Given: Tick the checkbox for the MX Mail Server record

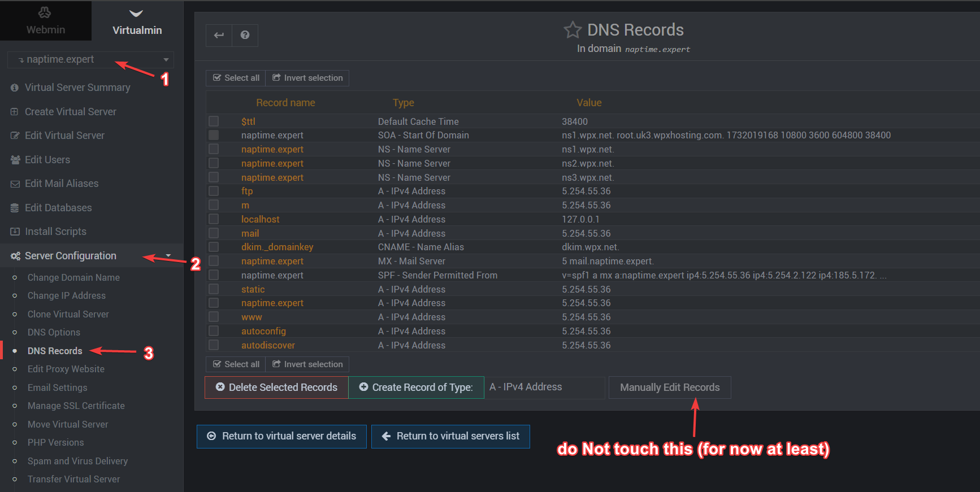Looking at the screenshot, I should [214, 260].
